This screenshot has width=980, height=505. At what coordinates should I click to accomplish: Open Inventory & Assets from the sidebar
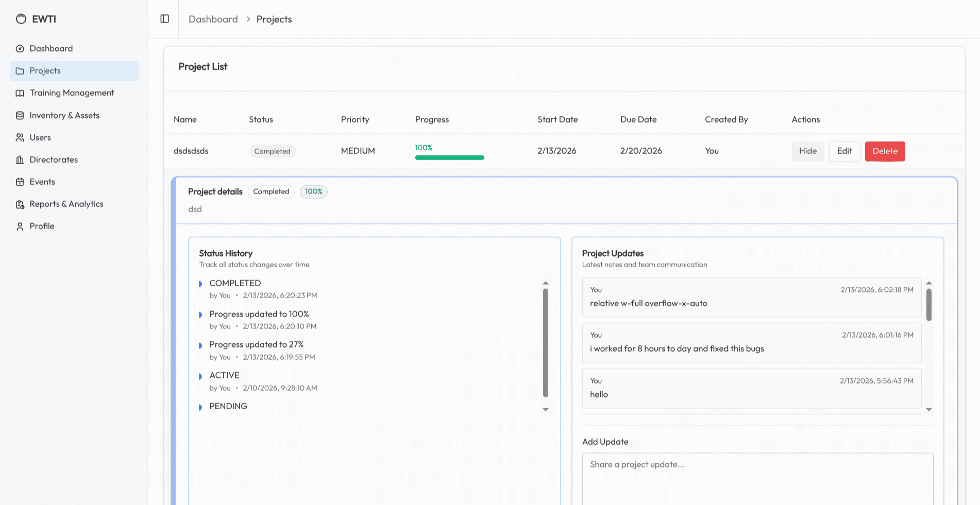20,115
